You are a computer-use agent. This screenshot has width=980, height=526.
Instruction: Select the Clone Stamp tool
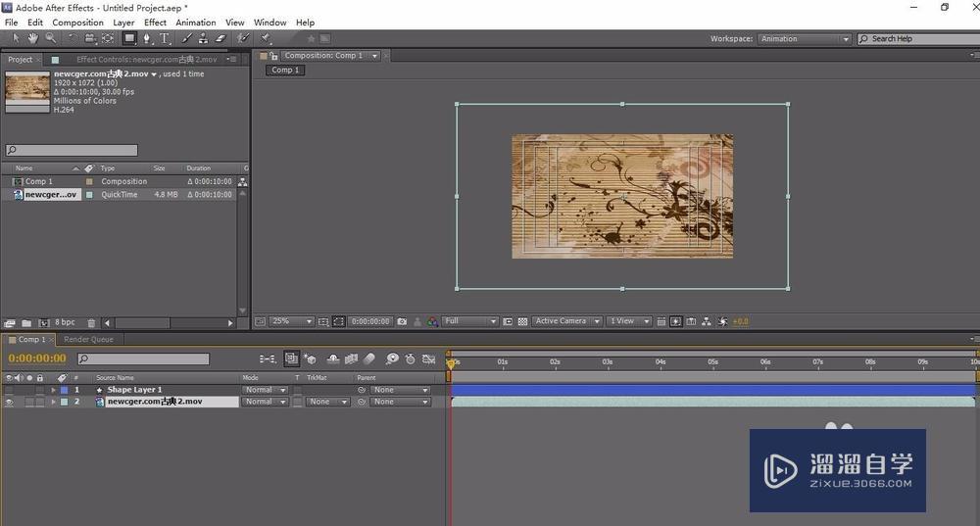click(203, 39)
